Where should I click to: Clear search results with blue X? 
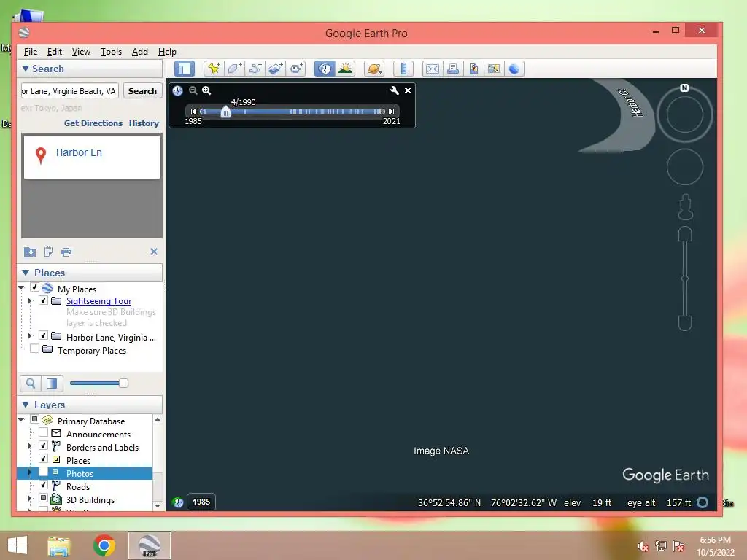coord(154,252)
